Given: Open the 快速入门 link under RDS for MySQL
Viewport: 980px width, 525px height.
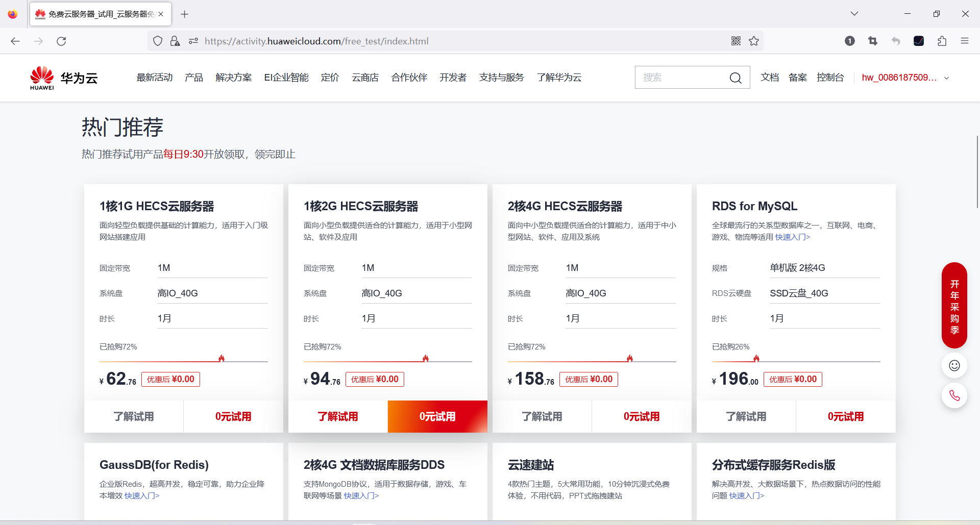Looking at the screenshot, I should pyautogui.click(x=792, y=237).
